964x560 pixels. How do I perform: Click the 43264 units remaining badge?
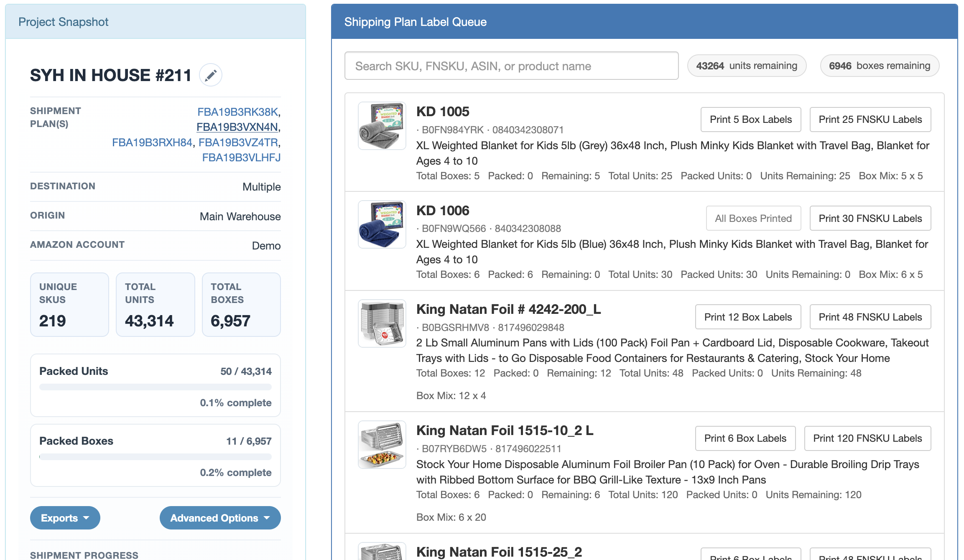click(x=747, y=66)
